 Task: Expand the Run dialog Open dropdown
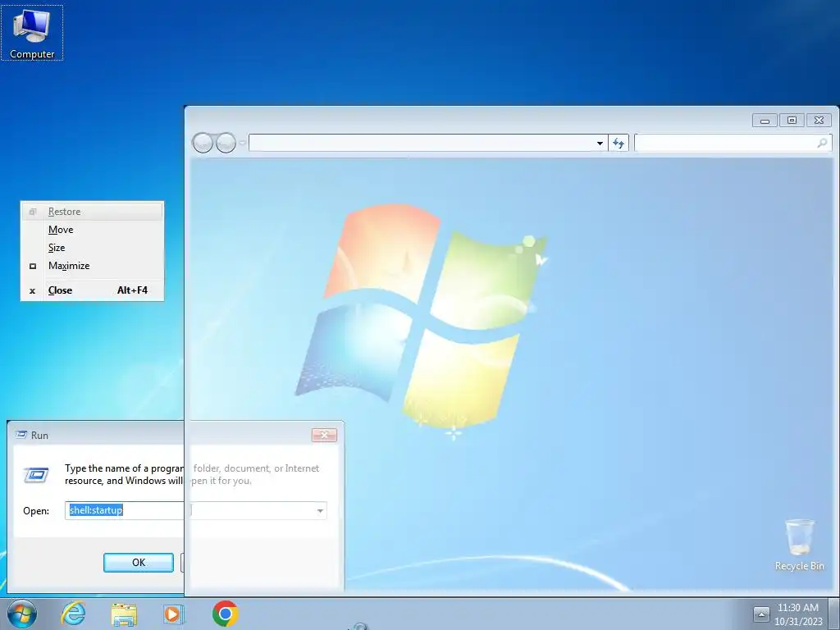pos(320,510)
